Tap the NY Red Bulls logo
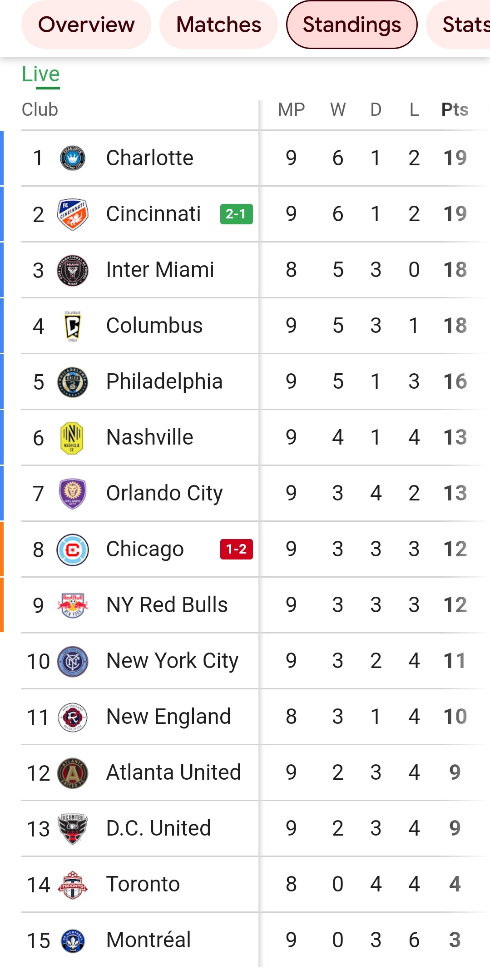490x980 pixels. pyautogui.click(x=73, y=605)
